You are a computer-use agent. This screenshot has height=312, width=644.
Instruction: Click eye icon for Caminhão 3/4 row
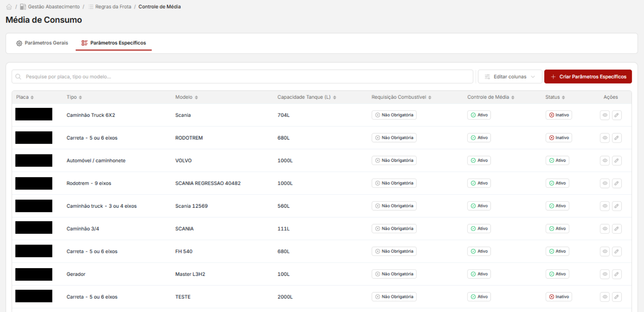tap(605, 229)
